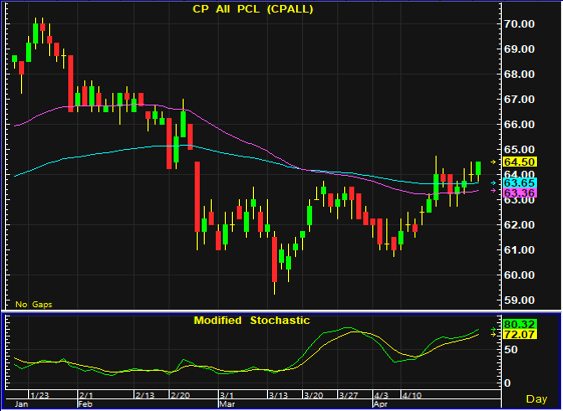Click the 50 level on stochastic axis

(x=511, y=350)
